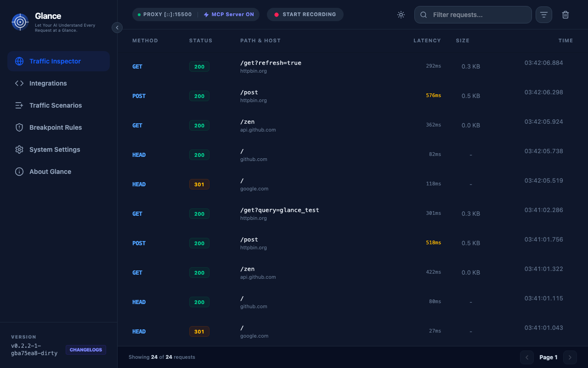Go to the next page arrow
The height and width of the screenshot is (368, 588).
point(570,357)
